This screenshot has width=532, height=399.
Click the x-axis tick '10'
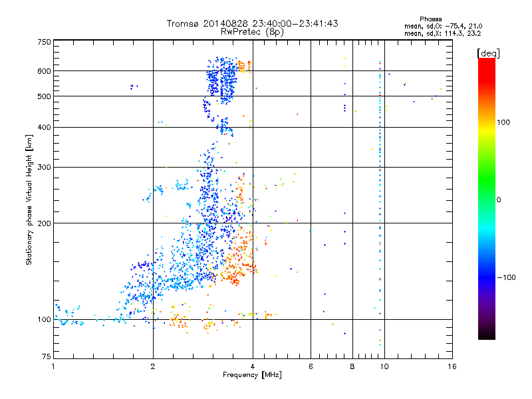[384, 366]
